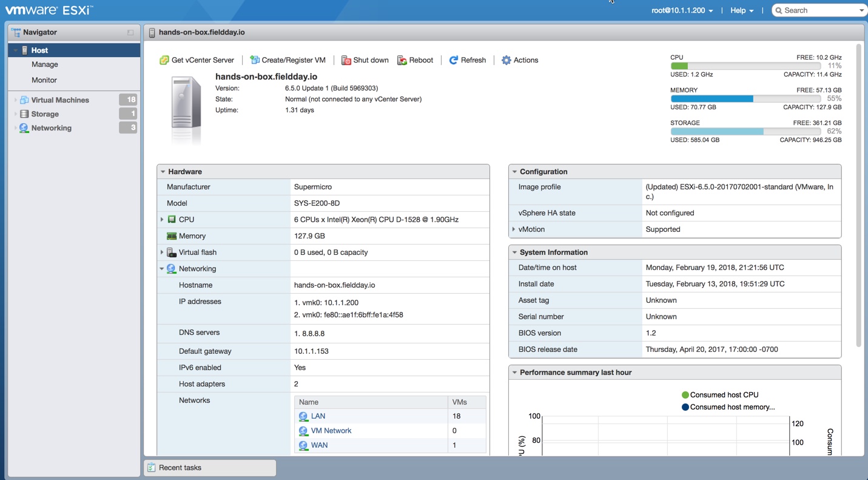
Task: Click the Actions gear icon
Action: (506, 60)
